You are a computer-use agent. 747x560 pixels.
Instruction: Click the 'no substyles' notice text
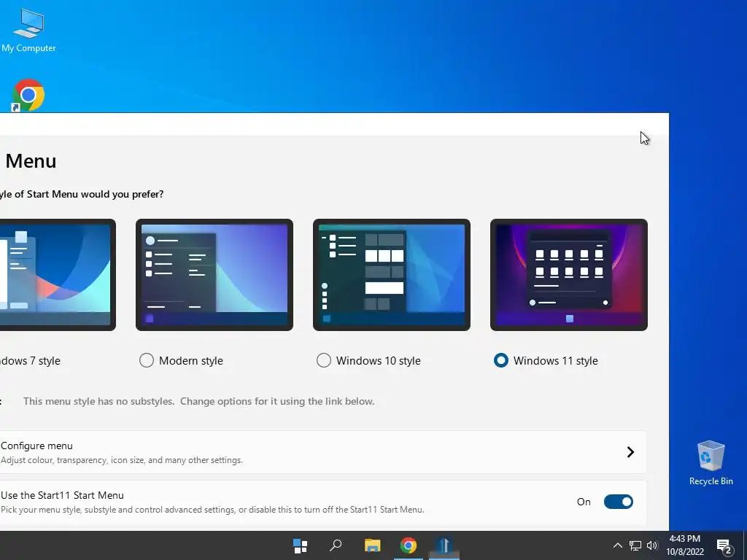pyautogui.click(x=198, y=402)
